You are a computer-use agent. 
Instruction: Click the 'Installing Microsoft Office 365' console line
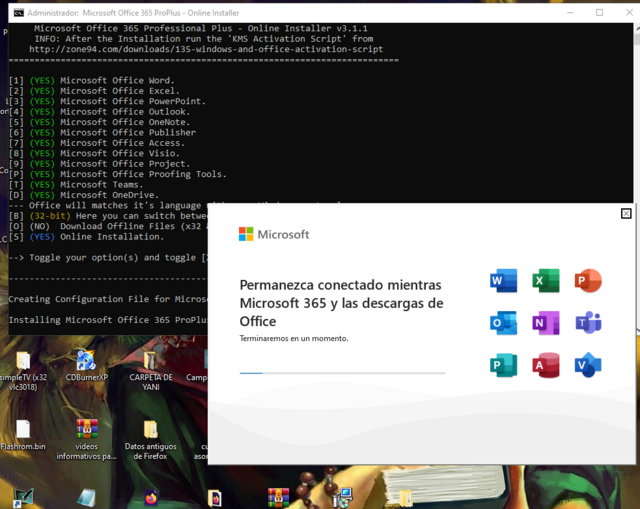pyautogui.click(x=108, y=320)
